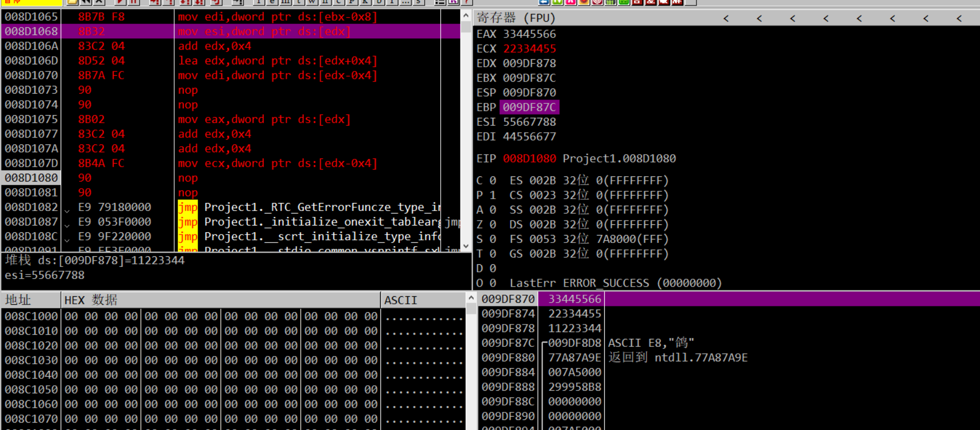Click the HEX 数据 column header
This screenshot has height=430, width=980.
tap(221, 300)
